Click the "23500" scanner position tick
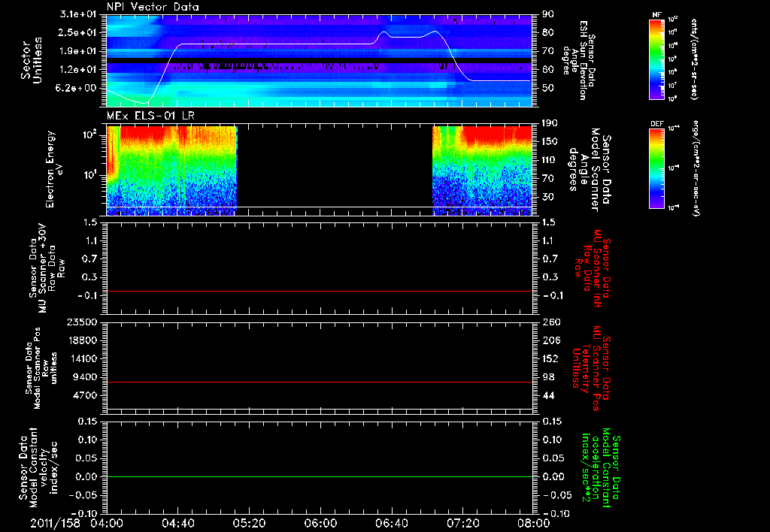The image size is (770, 532). point(82,322)
